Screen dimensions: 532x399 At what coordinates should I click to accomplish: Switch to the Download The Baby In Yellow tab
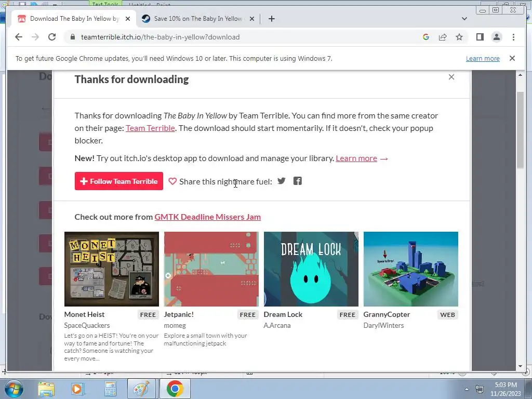pyautogui.click(x=74, y=19)
